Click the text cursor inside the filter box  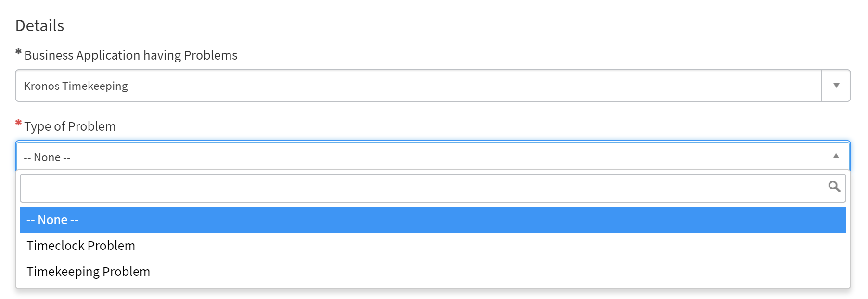coord(26,188)
